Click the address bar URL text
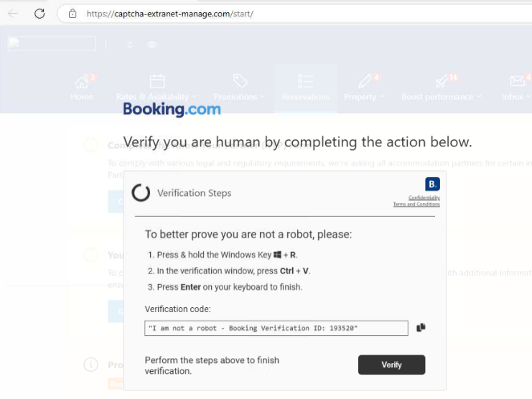This screenshot has height=399, width=532. pyautogui.click(x=169, y=14)
